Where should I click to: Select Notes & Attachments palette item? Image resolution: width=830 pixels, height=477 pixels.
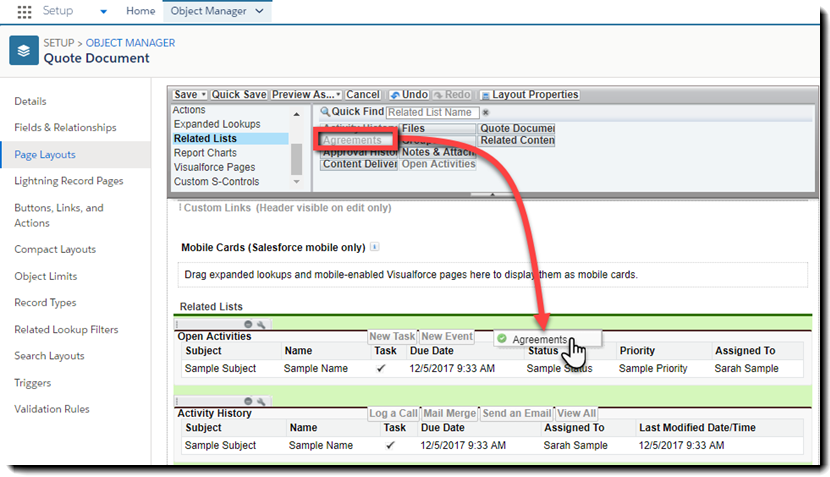point(437,152)
